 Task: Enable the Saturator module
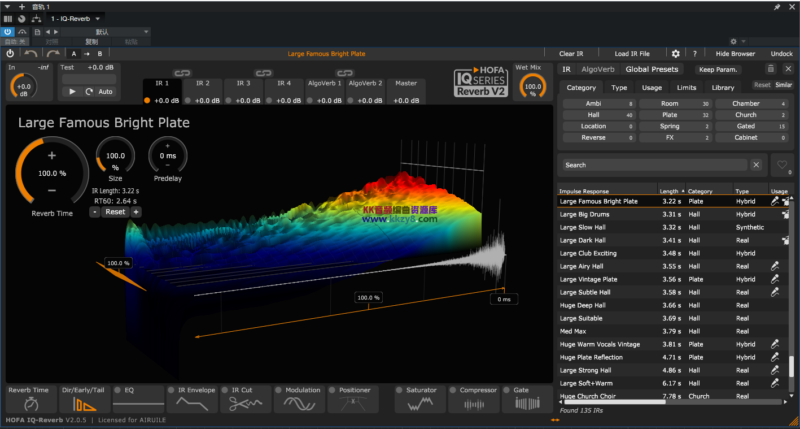[x=398, y=390]
